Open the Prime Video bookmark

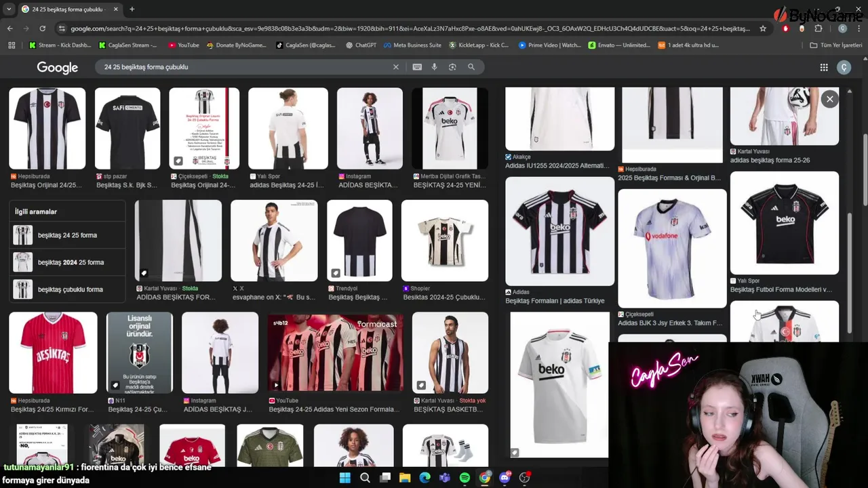coord(549,45)
